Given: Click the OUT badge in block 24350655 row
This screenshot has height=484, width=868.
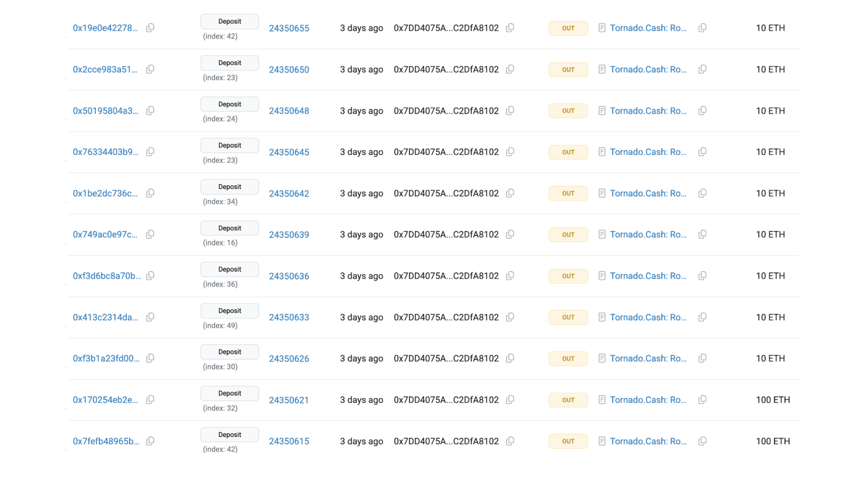Looking at the screenshot, I should point(568,28).
